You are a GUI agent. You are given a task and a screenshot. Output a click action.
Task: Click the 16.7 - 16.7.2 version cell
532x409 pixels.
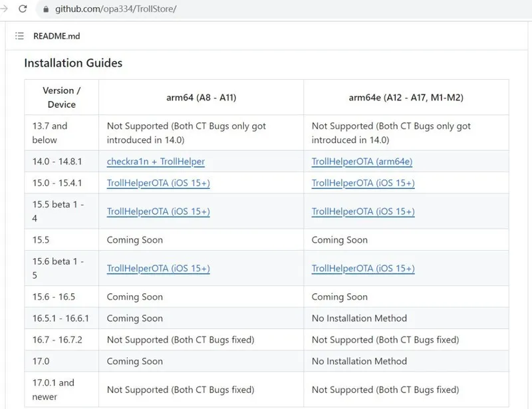57,340
